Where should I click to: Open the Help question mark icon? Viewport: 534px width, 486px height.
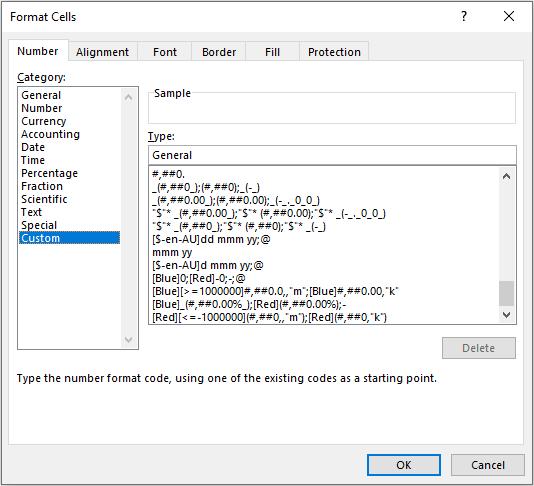pyautogui.click(x=464, y=16)
